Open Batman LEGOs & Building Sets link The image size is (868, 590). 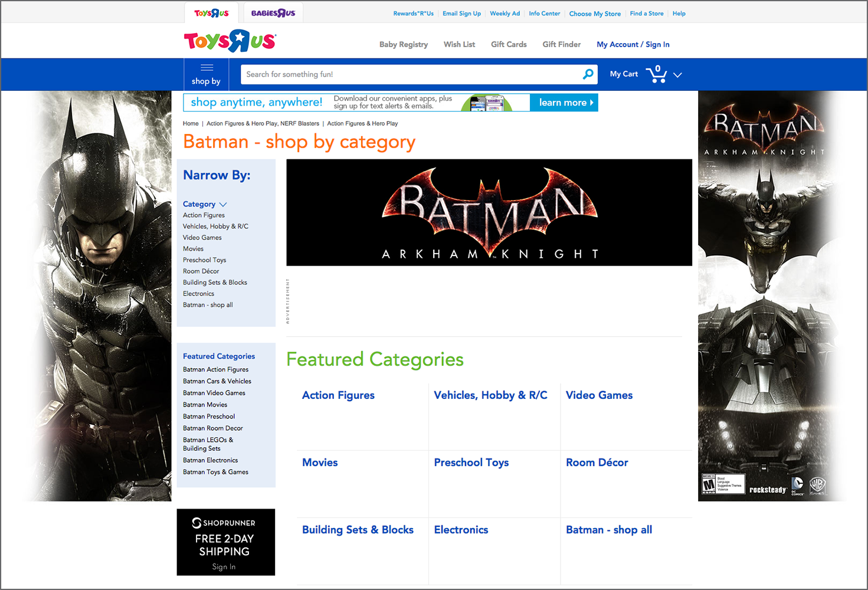coord(208,444)
